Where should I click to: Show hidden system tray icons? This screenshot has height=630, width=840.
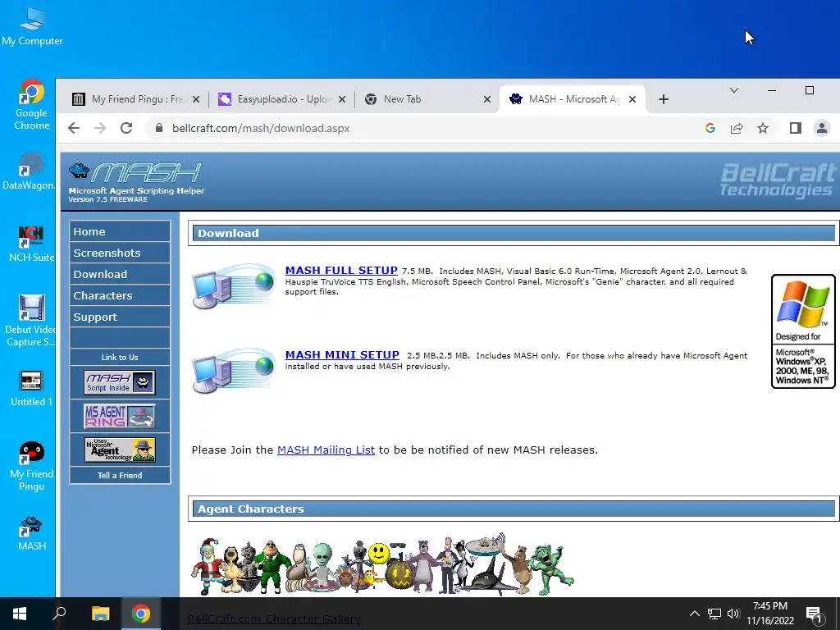point(694,614)
